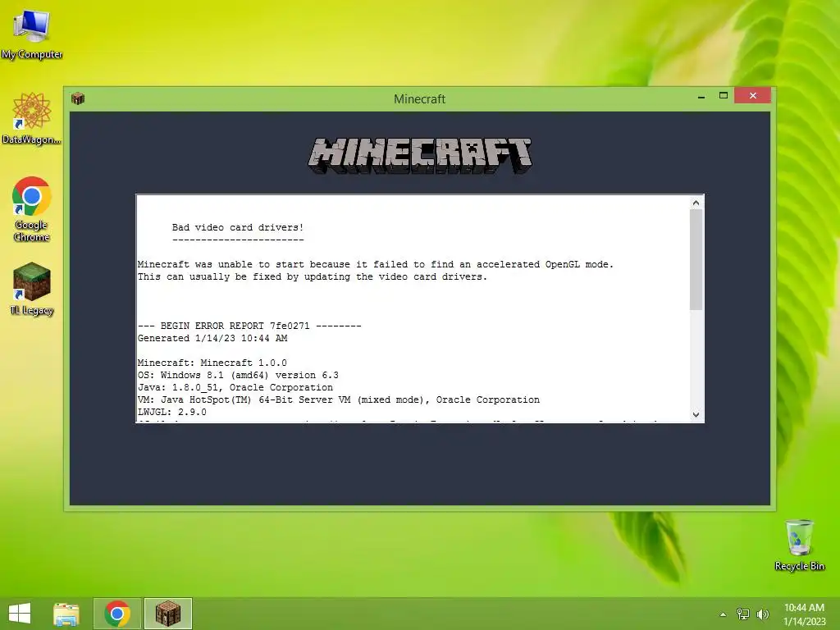
Task: Click the 'Minecraft was unable to start' line
Action: (376, 264)
